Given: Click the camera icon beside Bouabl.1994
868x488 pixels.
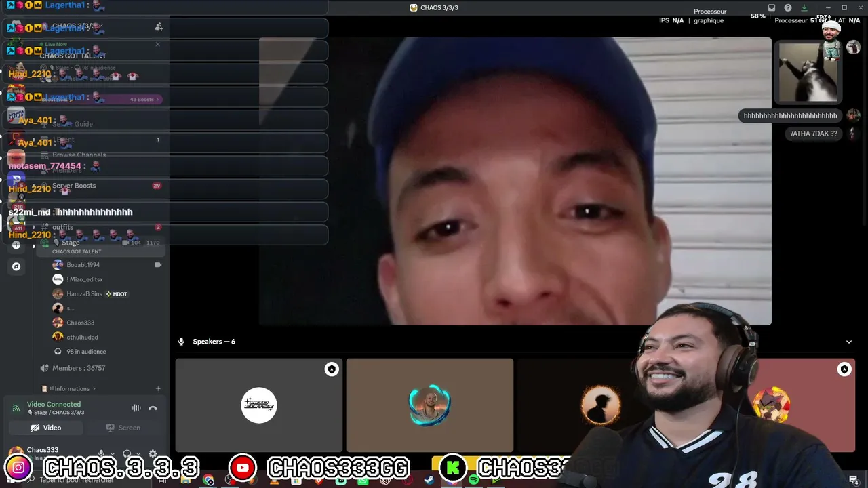Looking at the screenshot, I should tap(158, 265).
